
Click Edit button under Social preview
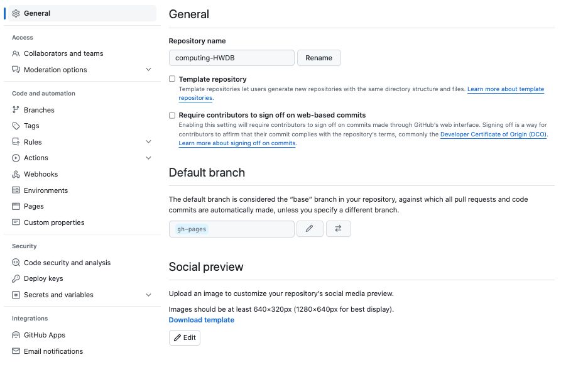184,337
